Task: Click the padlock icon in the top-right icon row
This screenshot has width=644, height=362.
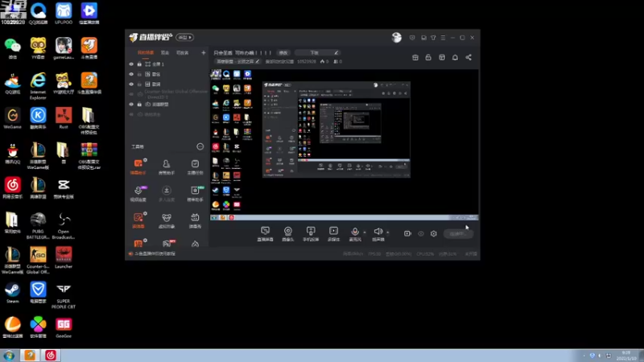Action: [x=428, y=57]
